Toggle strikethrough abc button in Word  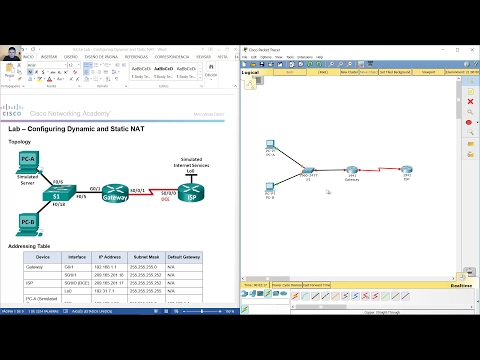coord(53,72)
